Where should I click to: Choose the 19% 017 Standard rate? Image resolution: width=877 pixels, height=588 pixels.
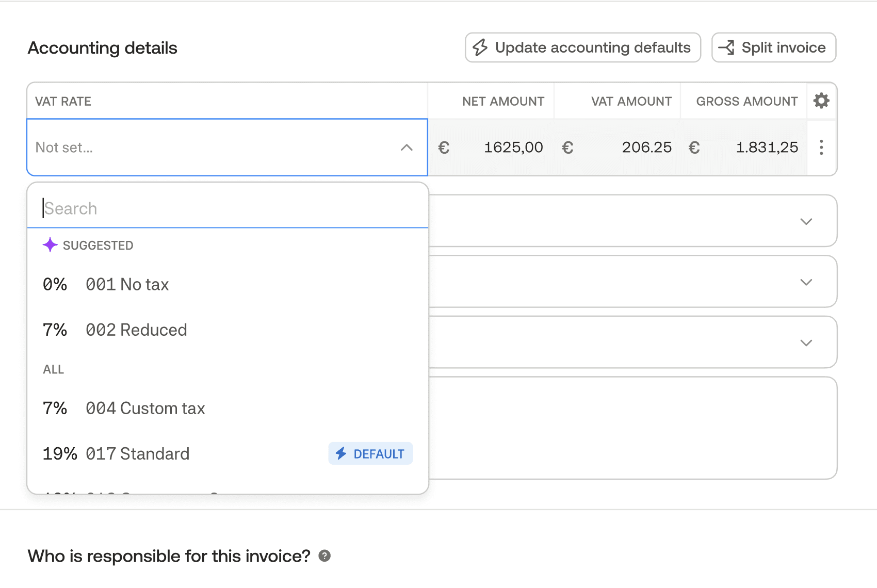[x=137, y=454]
